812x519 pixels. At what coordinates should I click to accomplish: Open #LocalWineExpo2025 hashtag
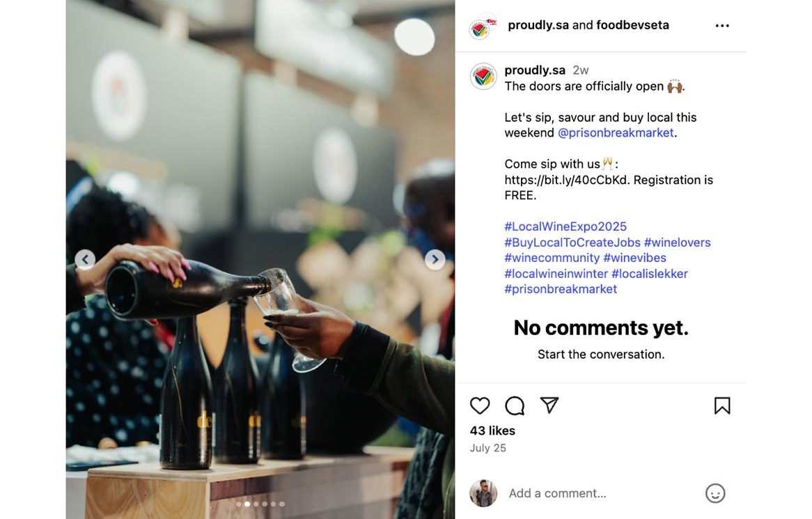pos(565,226)
